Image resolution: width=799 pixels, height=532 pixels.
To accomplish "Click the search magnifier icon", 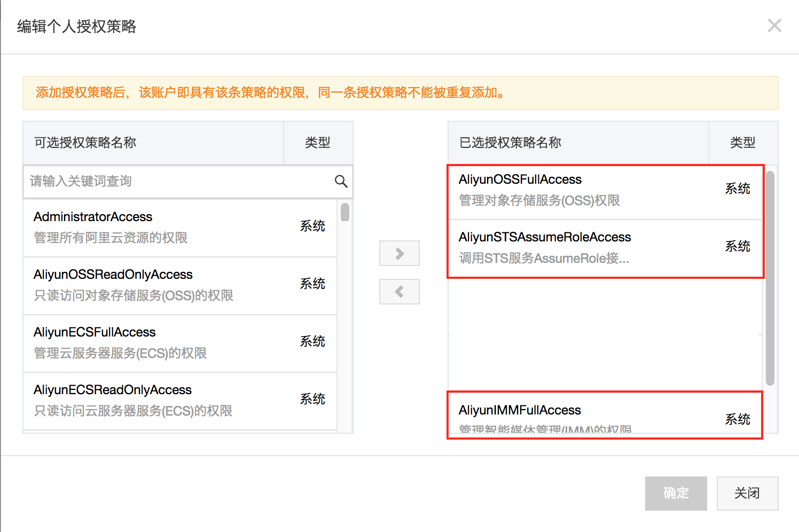I will 341,182.
